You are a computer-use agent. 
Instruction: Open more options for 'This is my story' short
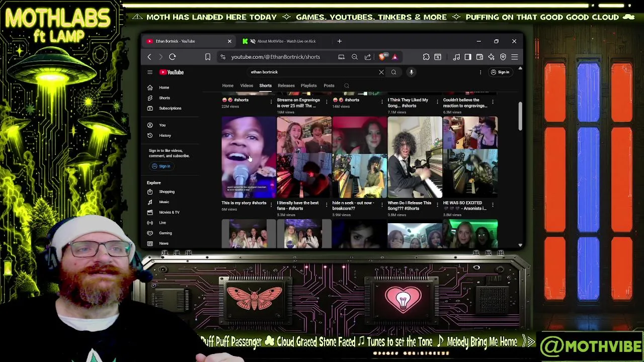tap(272, 205)
